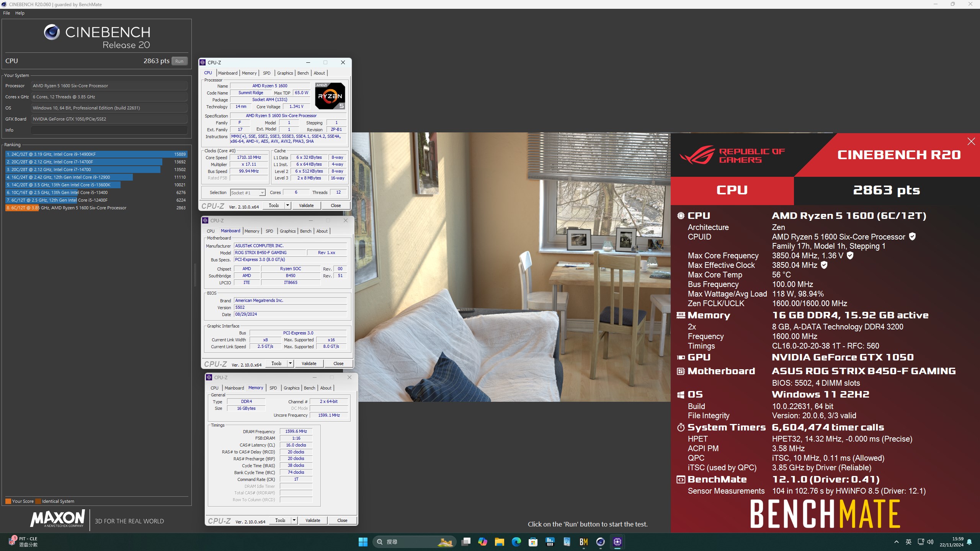Expand Tools dropdown arrow in middle CPU-Z window
Image resolution: width=980 pixels, height=551 pixels.
point(291,364)
